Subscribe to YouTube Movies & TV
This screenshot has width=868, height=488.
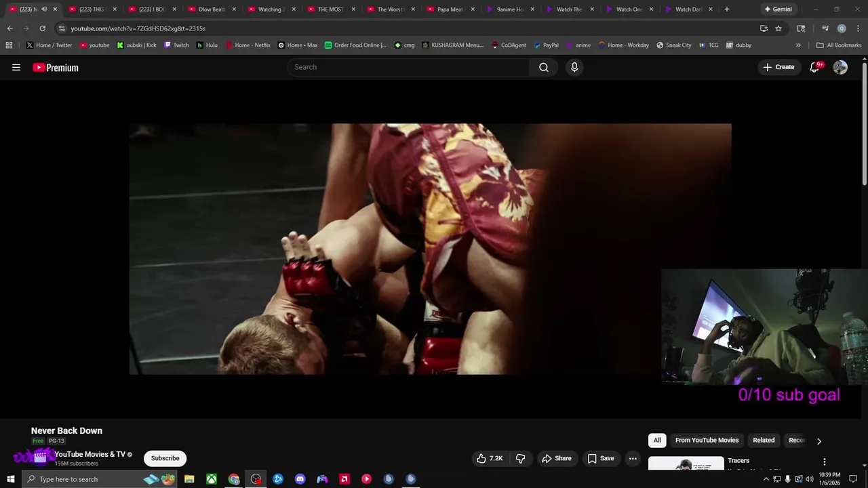pyautogui.click(x=165, y=458)
